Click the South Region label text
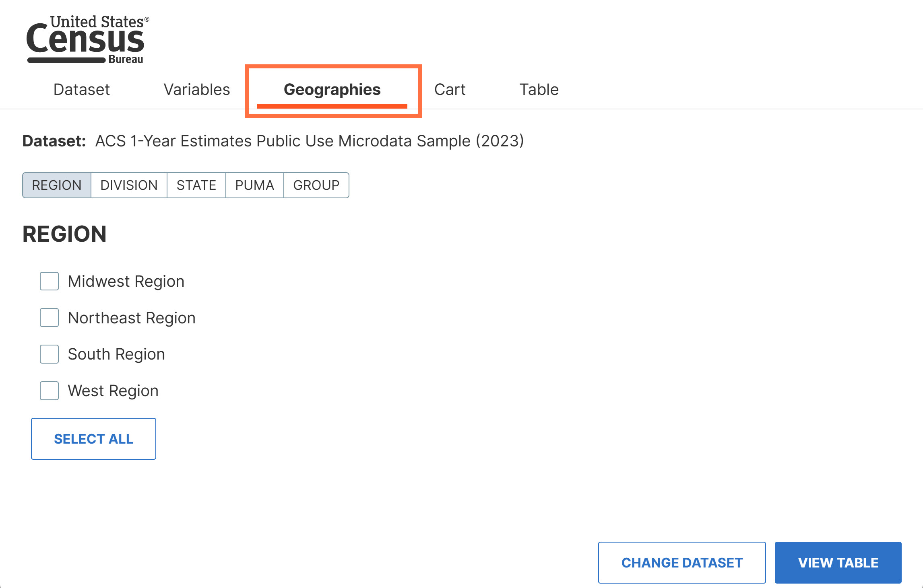 pos(116,354)
